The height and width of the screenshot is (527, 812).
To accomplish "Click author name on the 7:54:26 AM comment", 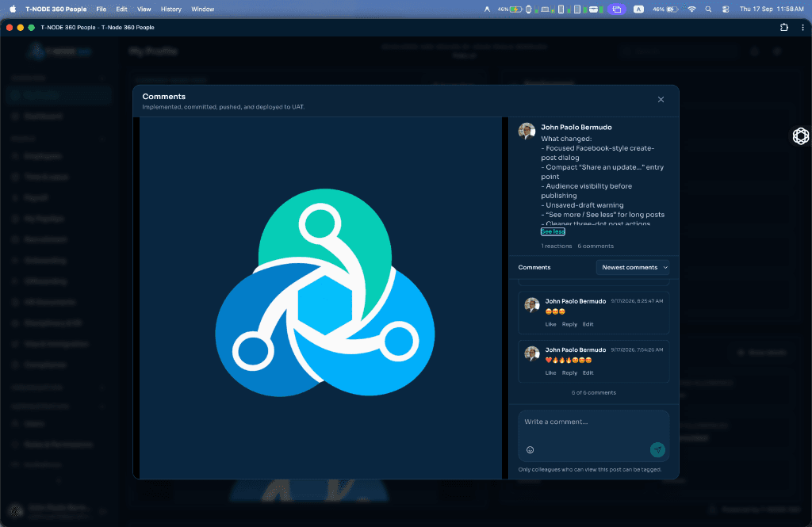I will pyautogui.click(x=576, y=349).
